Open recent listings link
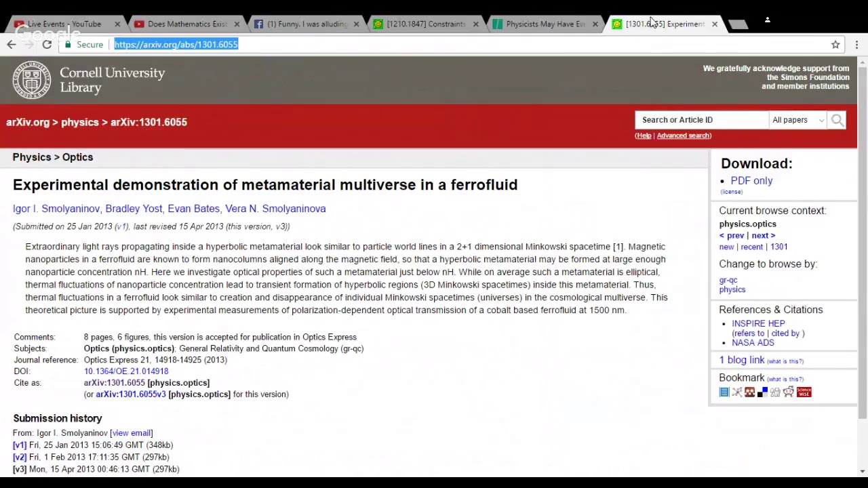The width and height of the screenshot is (868, 488). coord(751,247)
